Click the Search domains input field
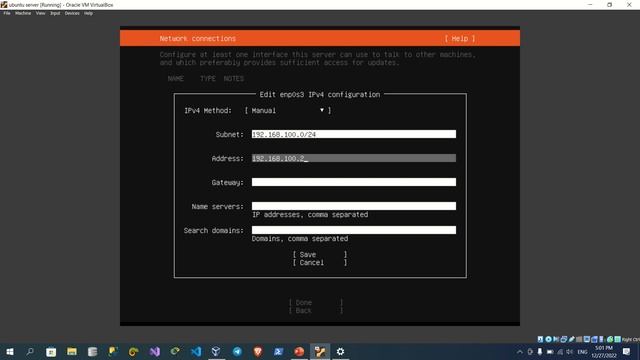The image size is (640, 360). [x=354, y=230]
